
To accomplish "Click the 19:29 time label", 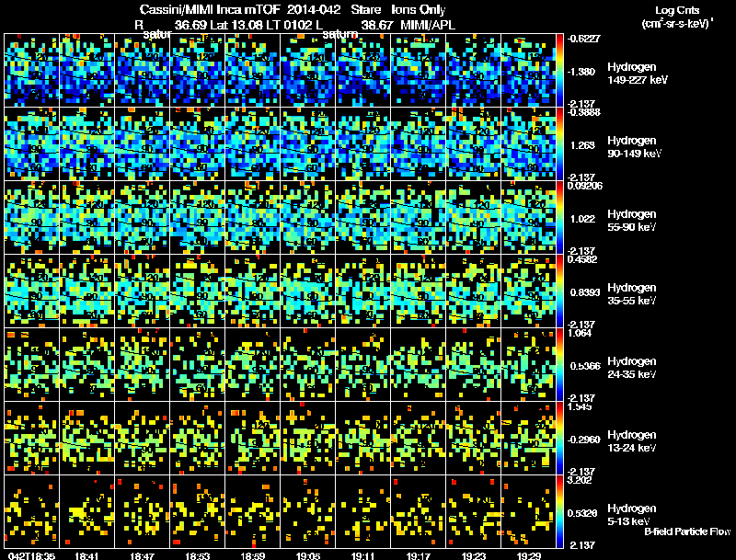I will pyautogui.click(x=528, y=555).
